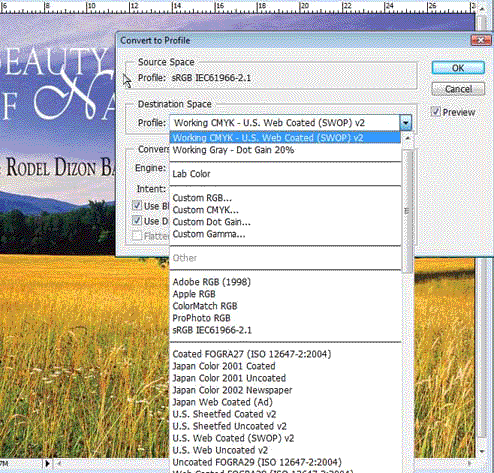Screen dimensions: 494x473
Task: Select Japan Color 2001 Coated
Action: 285,366
